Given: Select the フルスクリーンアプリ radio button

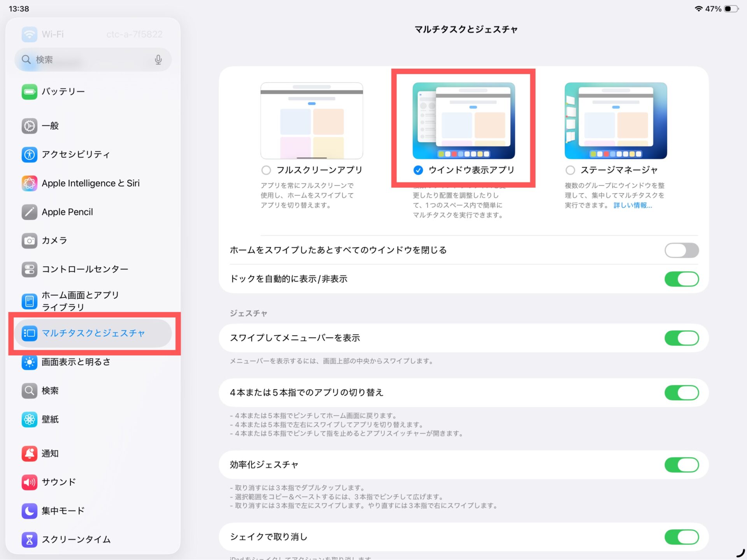Looking at the screenshot, I should (266, 170).
